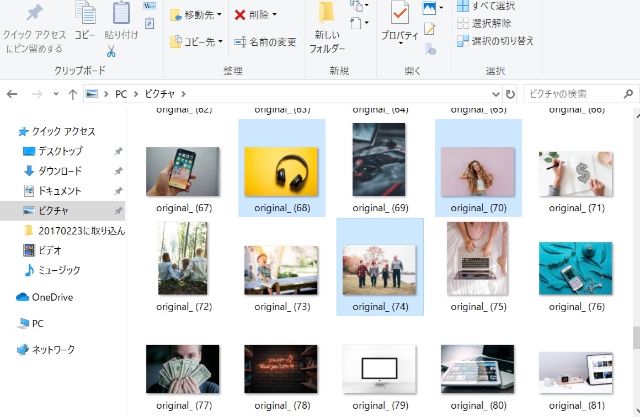The height and width of the screenshot is (417, 640).
Task: Click the pin icon next to ドキュメント
Action: (118, 191)
